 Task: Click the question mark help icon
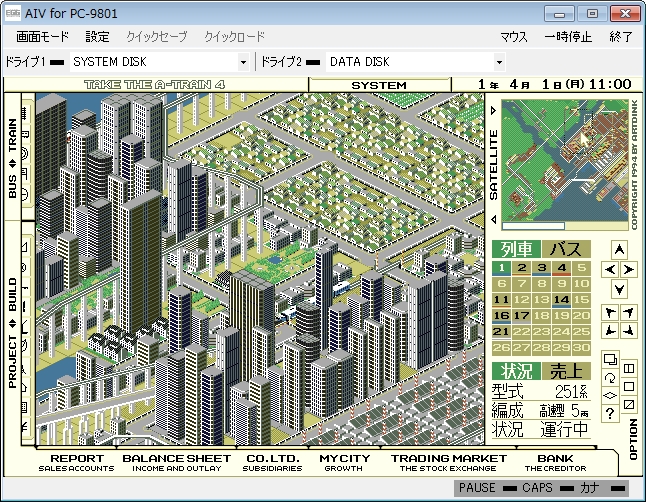click(610, 413)
